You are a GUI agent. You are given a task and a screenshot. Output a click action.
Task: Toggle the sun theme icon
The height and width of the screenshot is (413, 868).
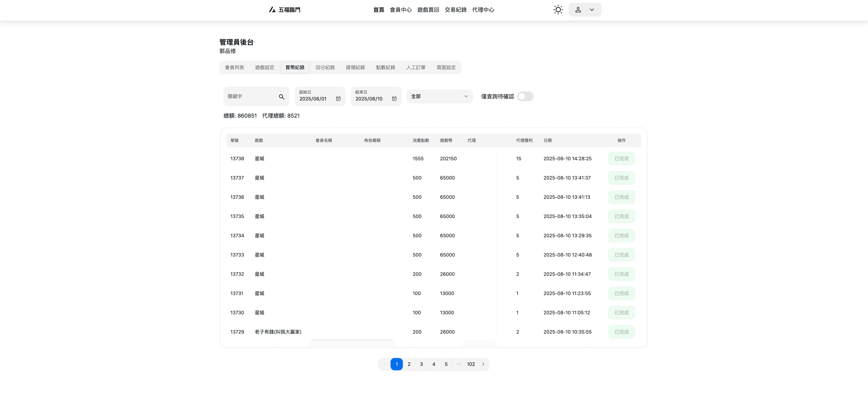[x=558, y=10]
